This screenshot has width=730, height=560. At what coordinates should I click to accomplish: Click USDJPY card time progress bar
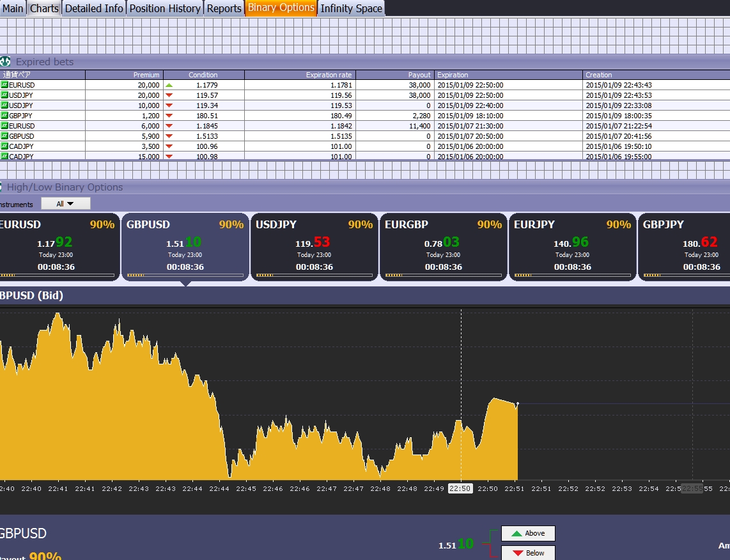point(315,275)
